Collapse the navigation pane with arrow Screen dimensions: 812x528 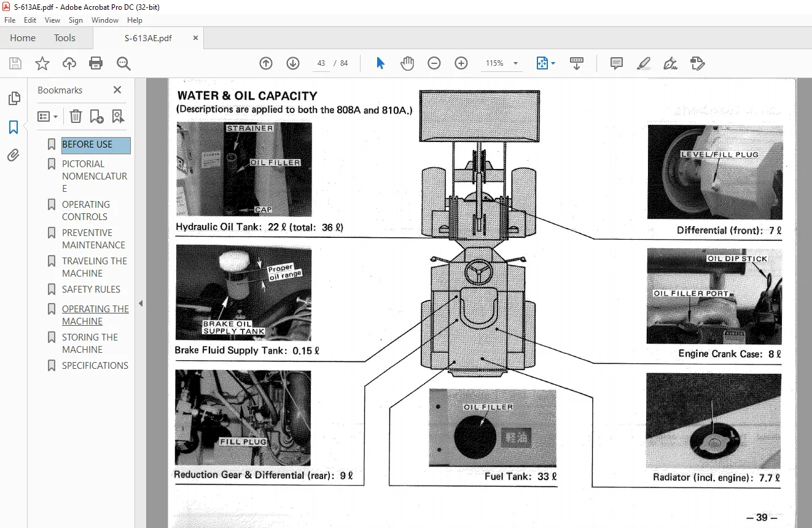point(140,303)
